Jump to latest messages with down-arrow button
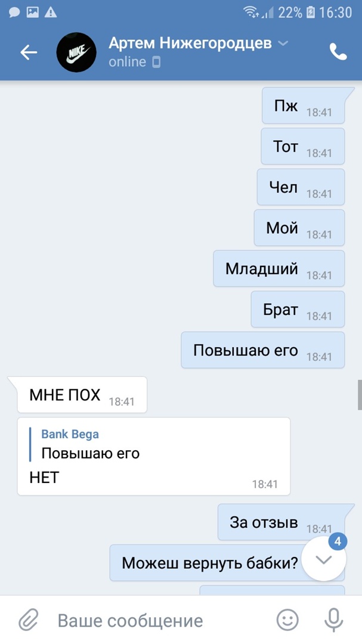The height and width of the screenshot is (644, 362). pos(324,559)
